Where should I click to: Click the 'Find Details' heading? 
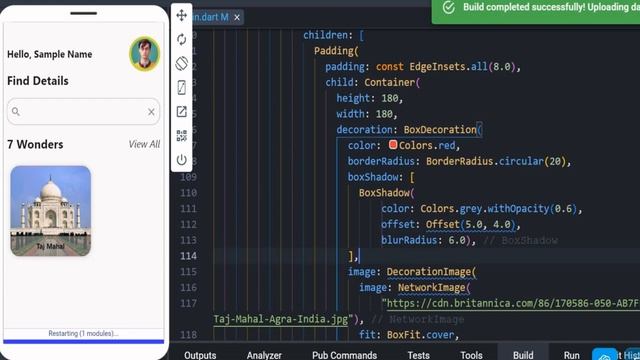click(x=38, y=81)
